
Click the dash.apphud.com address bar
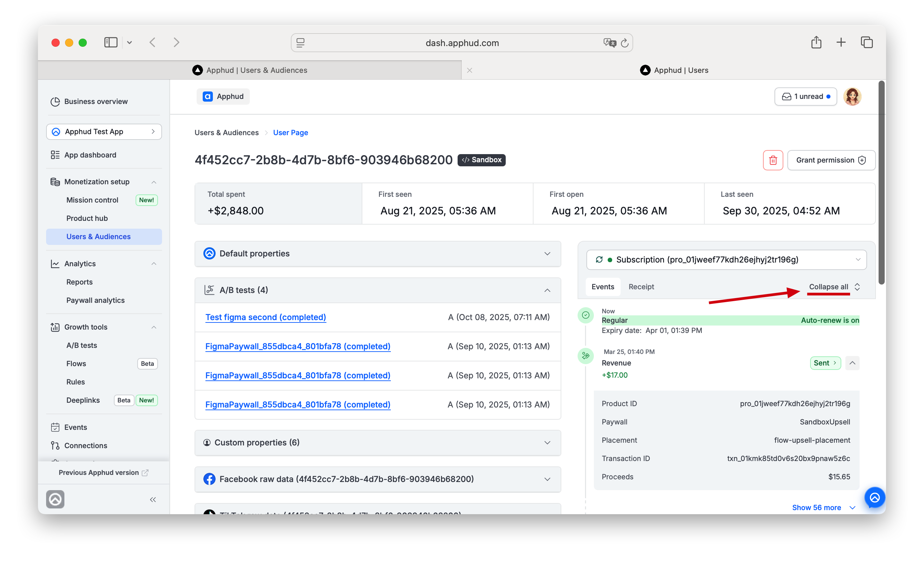tap(462, 43)
